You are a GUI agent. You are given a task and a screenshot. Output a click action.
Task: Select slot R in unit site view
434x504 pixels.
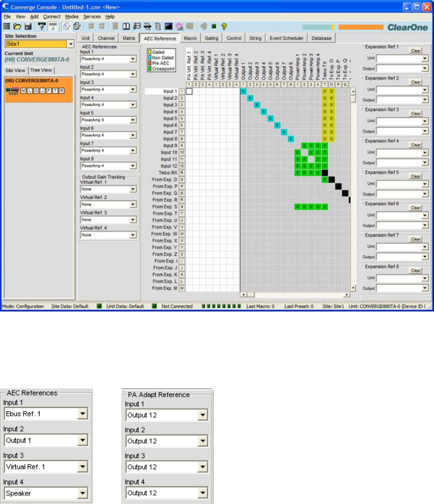click(61, 91)
